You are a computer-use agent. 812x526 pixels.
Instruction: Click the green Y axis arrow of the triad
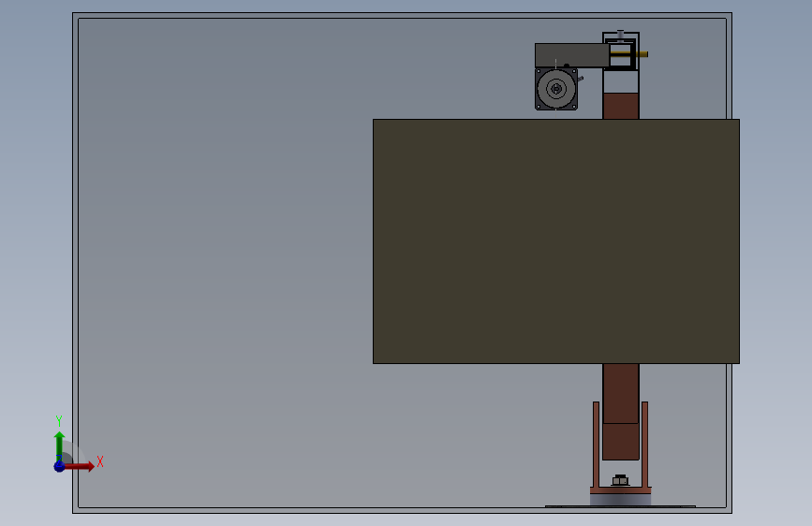[x=59, y=446]
